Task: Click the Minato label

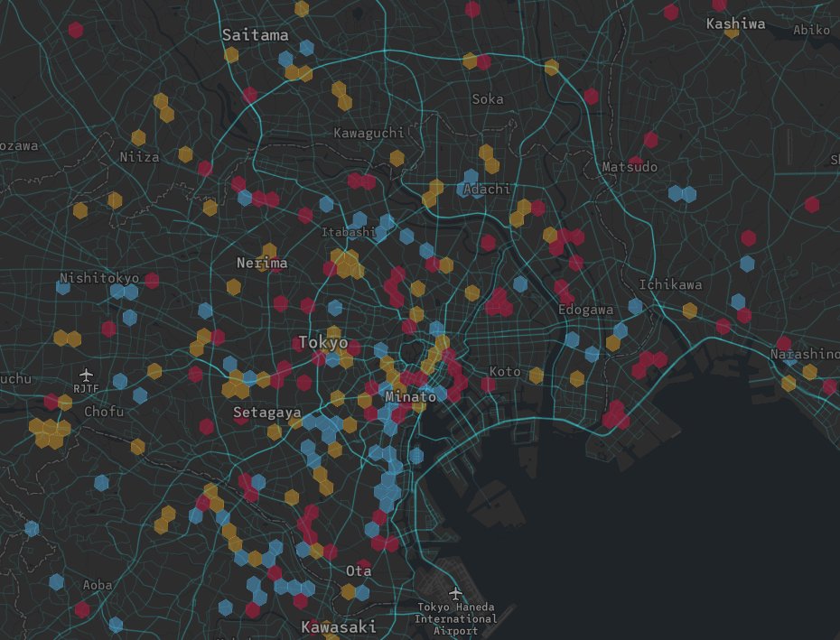Action: point(410,397)
